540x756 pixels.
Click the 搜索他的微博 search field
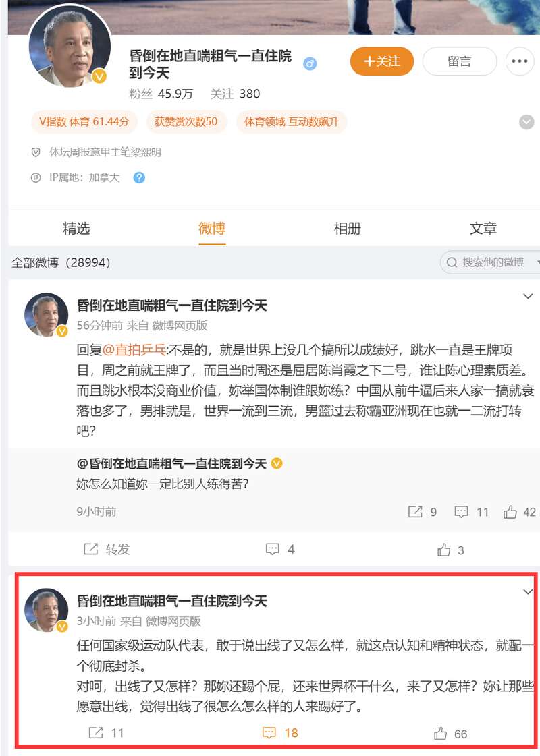(x=490, y=262)
